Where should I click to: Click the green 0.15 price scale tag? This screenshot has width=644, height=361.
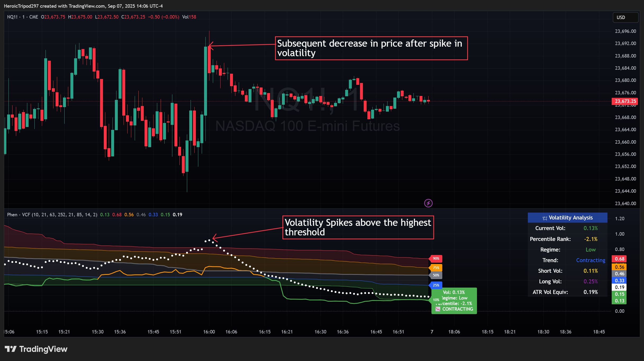point(619,294)
